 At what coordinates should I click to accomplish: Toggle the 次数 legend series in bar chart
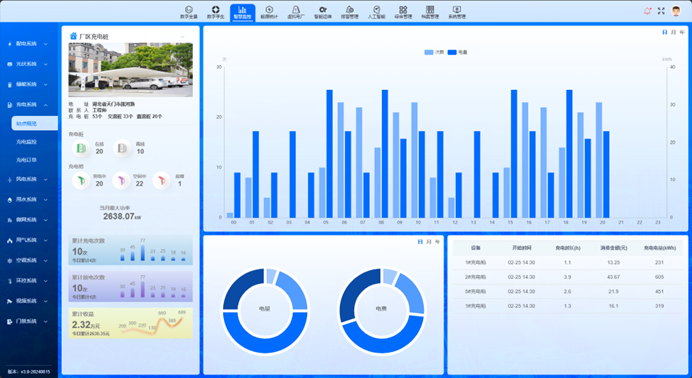pos(434,52)
